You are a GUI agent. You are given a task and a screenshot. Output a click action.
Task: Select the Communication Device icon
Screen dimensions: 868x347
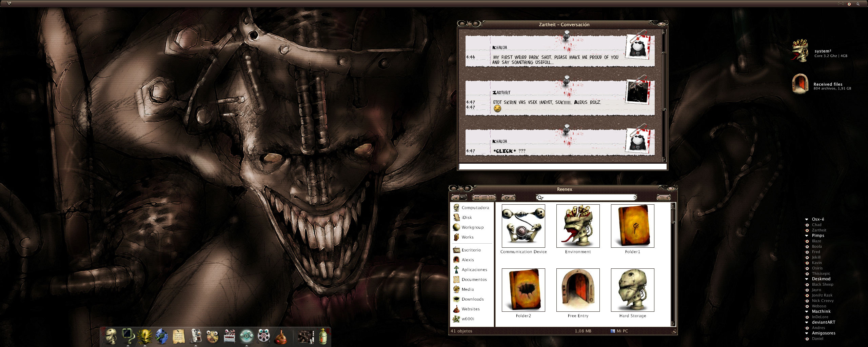(x=524, y=226)
